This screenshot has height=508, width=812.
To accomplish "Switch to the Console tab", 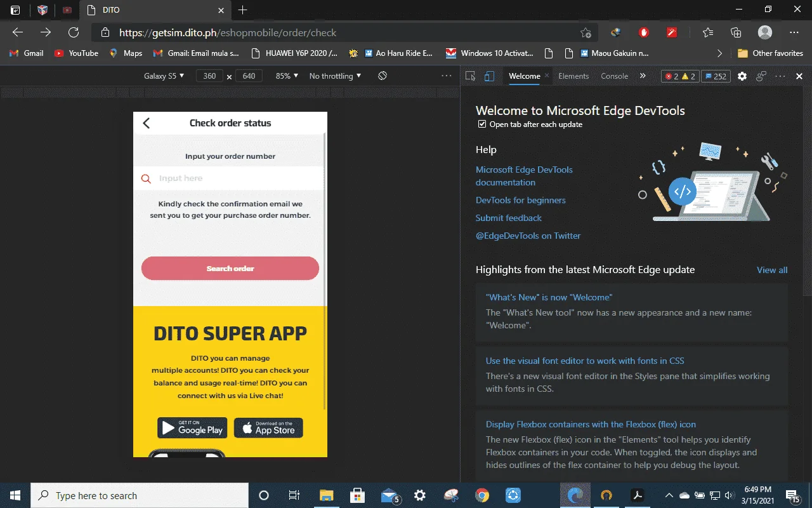I will [614, 76].
